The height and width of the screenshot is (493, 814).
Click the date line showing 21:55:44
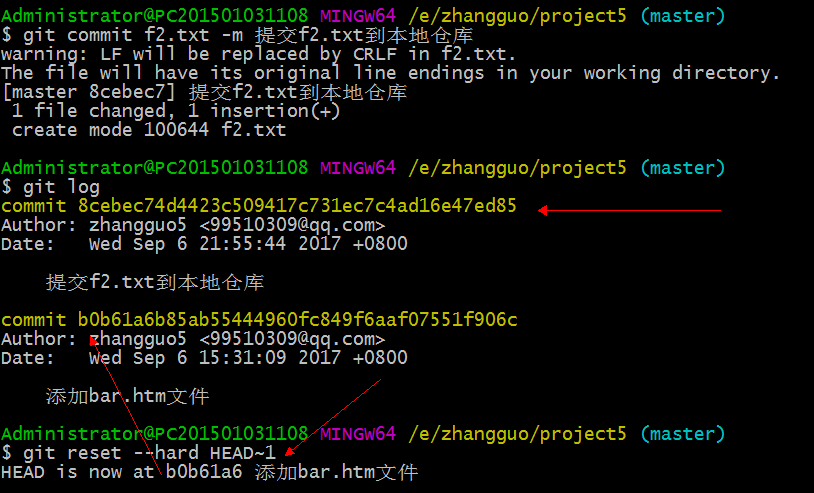204,244
